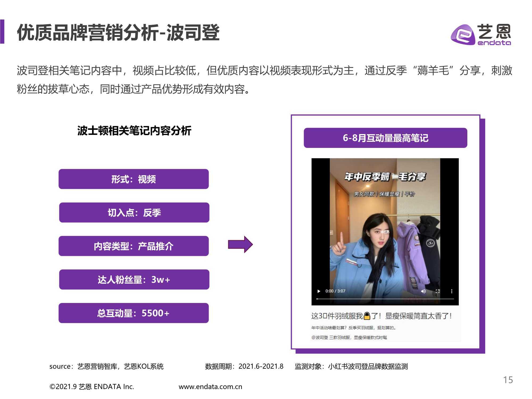This screenshot has height=399, width=532.
Task: Select the '切入点：反季' purple box
Action: (134, 213)
